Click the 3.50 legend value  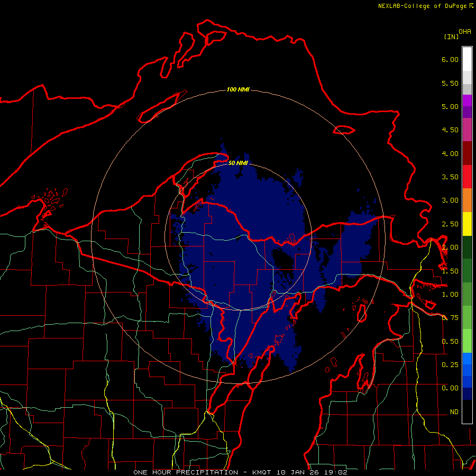click(450, 177)
